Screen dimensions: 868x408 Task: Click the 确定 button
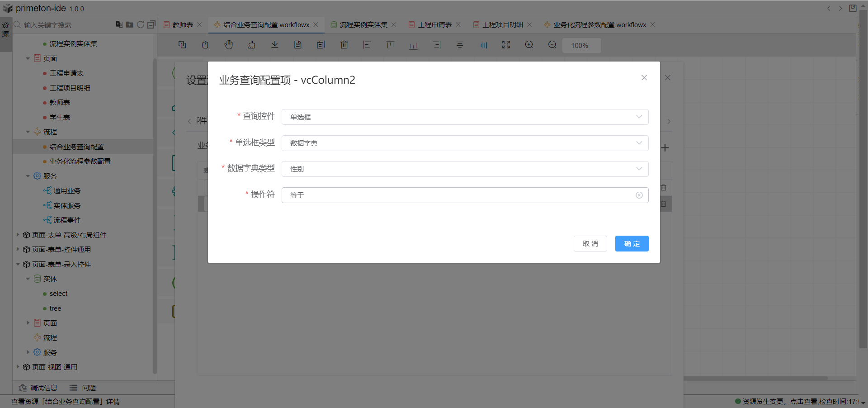pyautogui.click(x=632, y=244)
